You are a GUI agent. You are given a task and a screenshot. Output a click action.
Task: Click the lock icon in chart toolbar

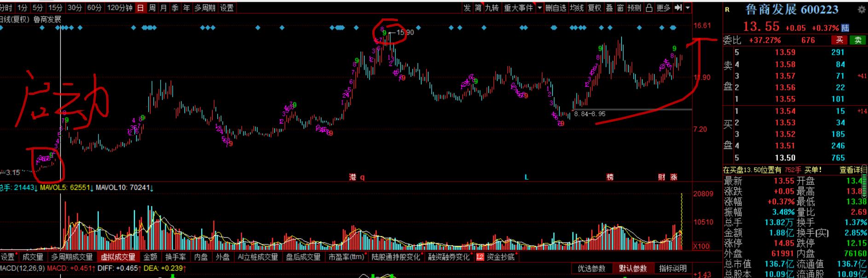pyautogui.click(x=649, y=8)
